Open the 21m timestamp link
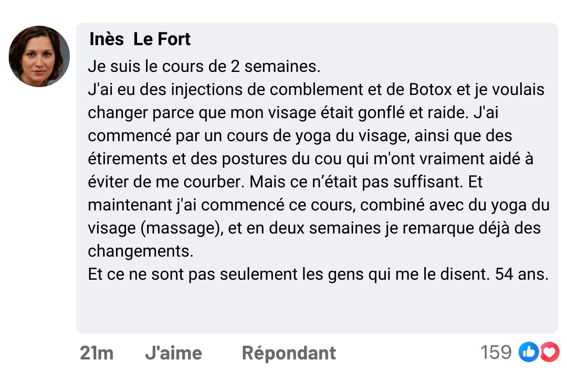The height and width of the screenshot is (392, 567). coord(97,353)
